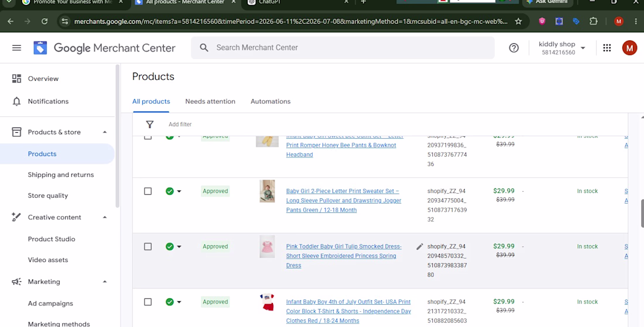This screenshot has height=327, width=644.
Task: Click the Search Merchant Center field
Action: point(342,47)
